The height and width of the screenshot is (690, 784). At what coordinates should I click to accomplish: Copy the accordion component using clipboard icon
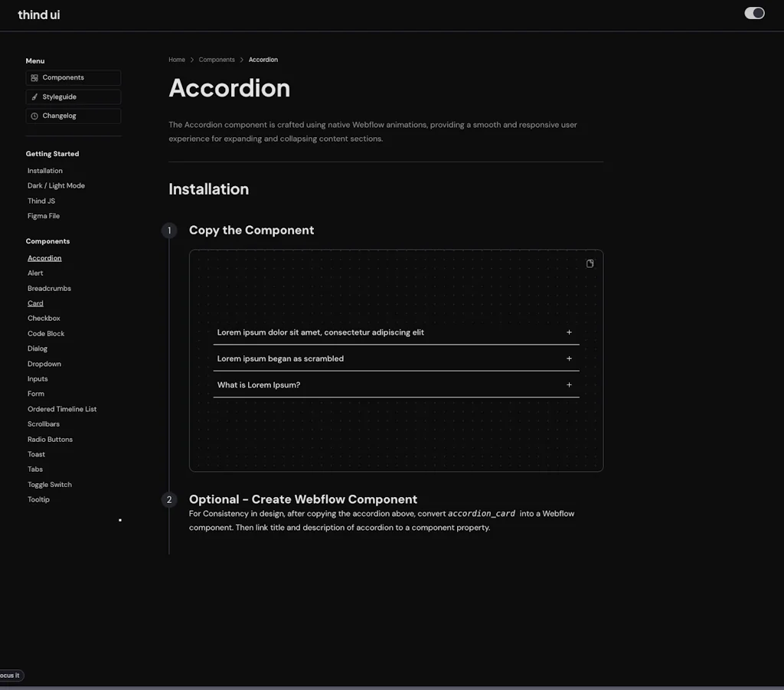590,263
